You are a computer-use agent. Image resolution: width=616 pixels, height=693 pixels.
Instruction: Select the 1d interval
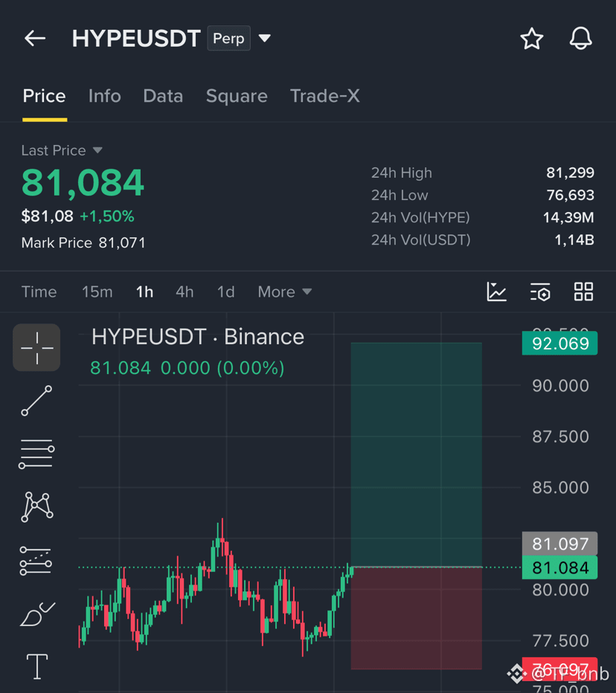pyautogui.click(x=225, y=291)
